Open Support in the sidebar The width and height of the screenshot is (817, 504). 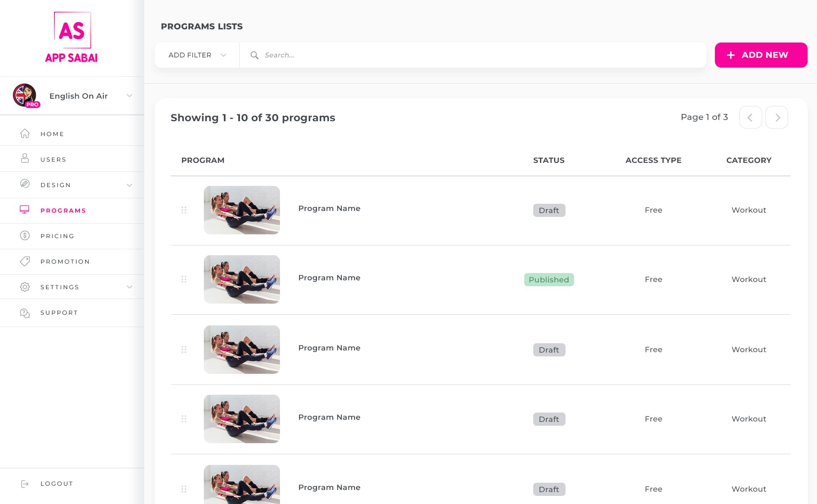click(x=72, y=313)
